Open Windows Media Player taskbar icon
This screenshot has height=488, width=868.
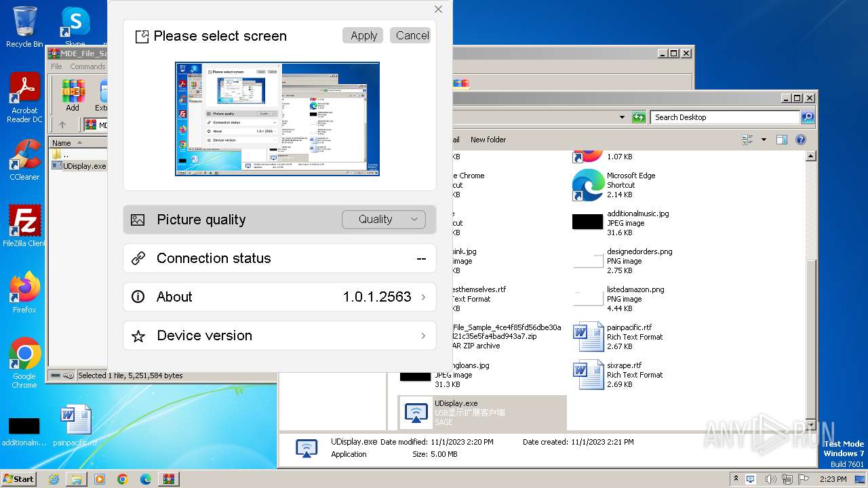pyautogui.click(x=100, y=479)
